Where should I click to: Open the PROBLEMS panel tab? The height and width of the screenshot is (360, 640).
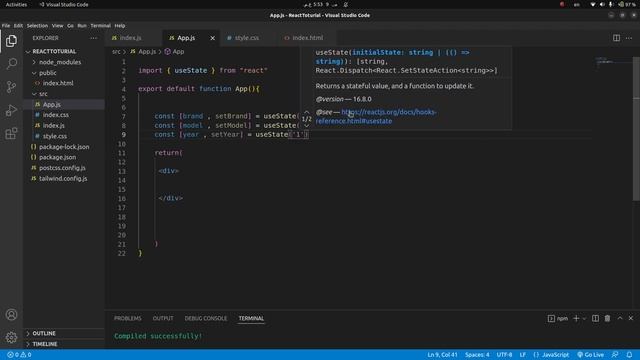pyautogui.click(x=127, y=318)
